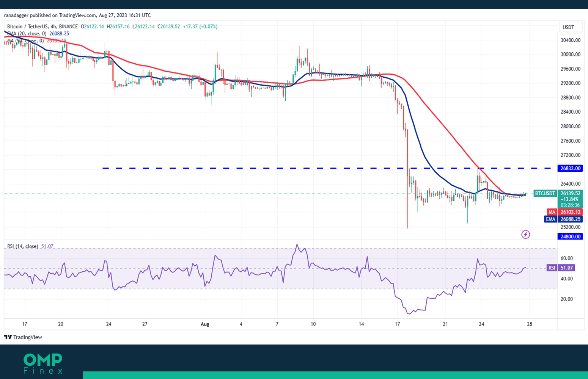Click the EMA legend value 26088.25
588x379 pixels.
point(59,33)
